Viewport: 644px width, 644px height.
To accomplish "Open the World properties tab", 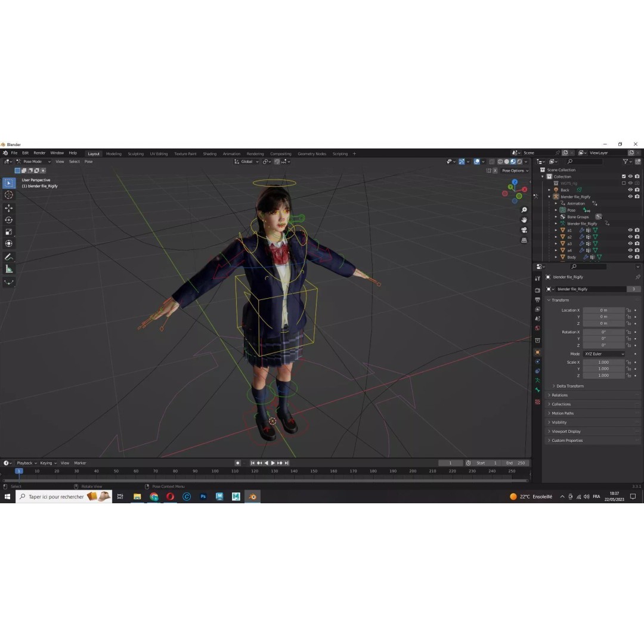I will click(x=538, y=328).
